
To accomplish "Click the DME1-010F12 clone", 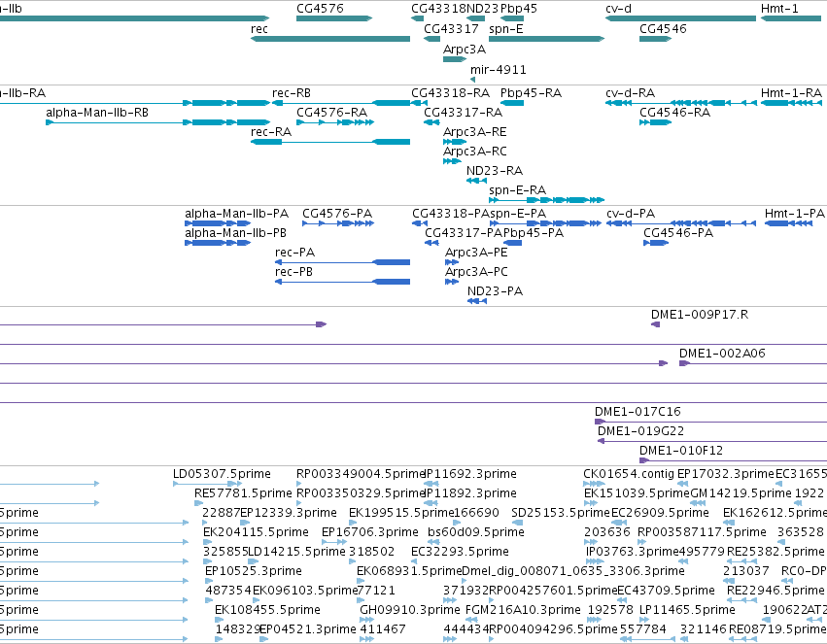I will [x=733, y=460].
